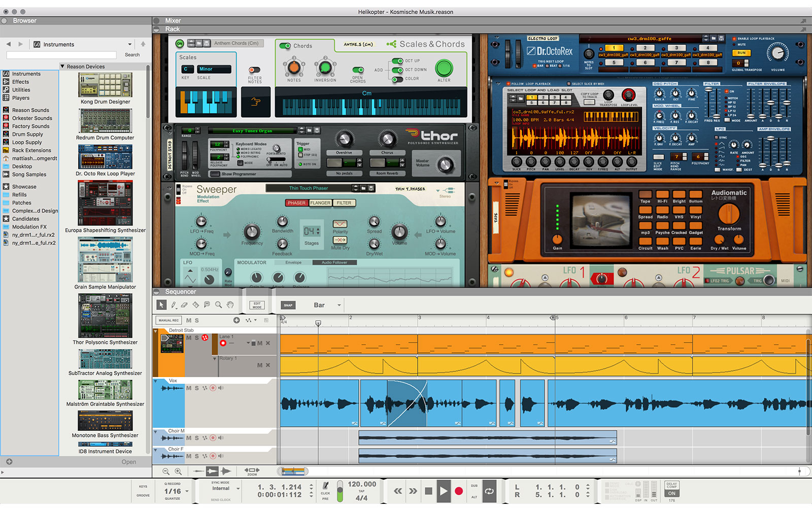Image resolution: width=812 pixels, height=511 pixels.
Task: Mute the Vox track
Action: (188, 388)
